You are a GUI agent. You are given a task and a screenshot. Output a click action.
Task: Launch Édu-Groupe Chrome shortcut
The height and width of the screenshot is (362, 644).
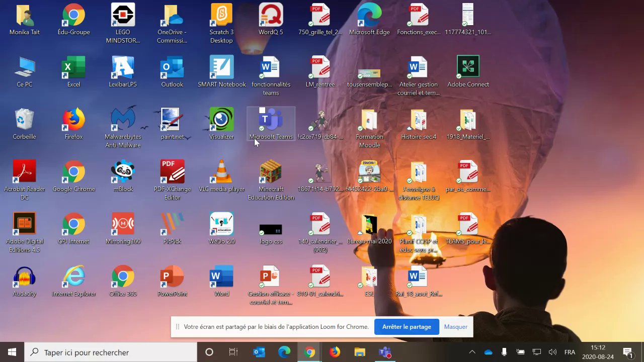tap(73, 20)
